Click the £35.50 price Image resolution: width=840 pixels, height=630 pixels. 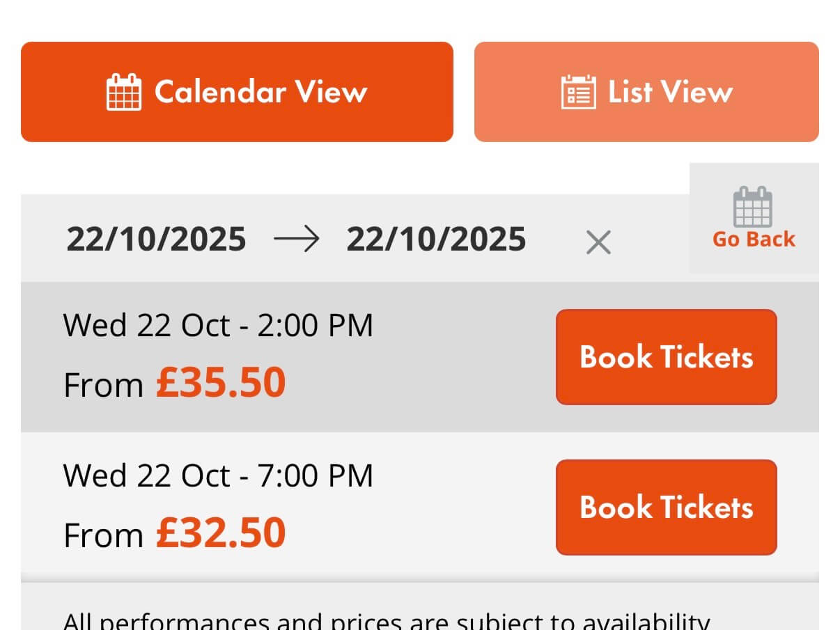tap(221, 383)
